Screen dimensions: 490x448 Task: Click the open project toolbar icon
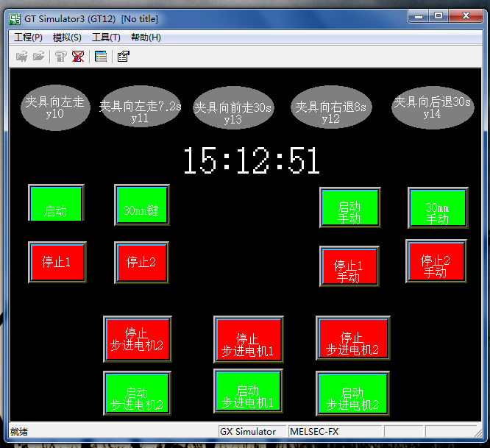(x=22, y=57)
